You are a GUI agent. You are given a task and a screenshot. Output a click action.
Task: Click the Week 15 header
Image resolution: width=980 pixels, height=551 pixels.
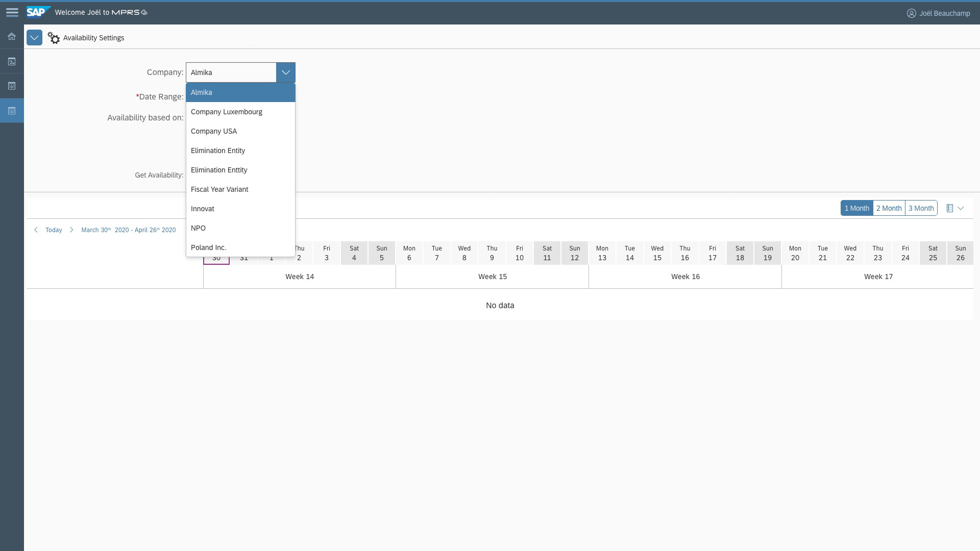tap(493, 277)
